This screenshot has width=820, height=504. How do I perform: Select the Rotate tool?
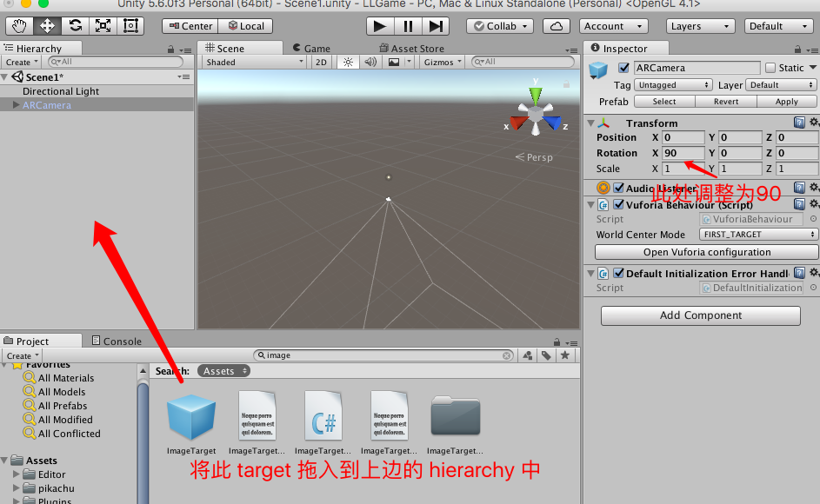[x=76, y=26]
